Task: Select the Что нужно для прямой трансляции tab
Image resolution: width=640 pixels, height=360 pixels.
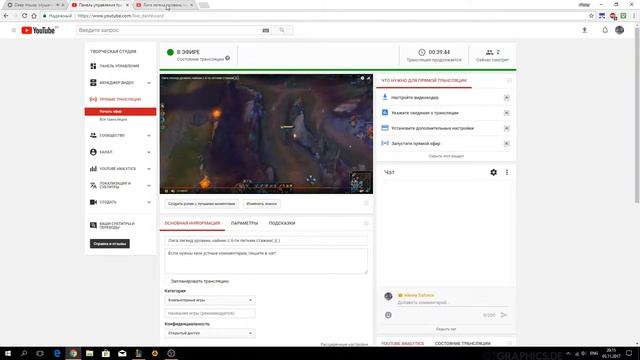Action: point(424,81)
